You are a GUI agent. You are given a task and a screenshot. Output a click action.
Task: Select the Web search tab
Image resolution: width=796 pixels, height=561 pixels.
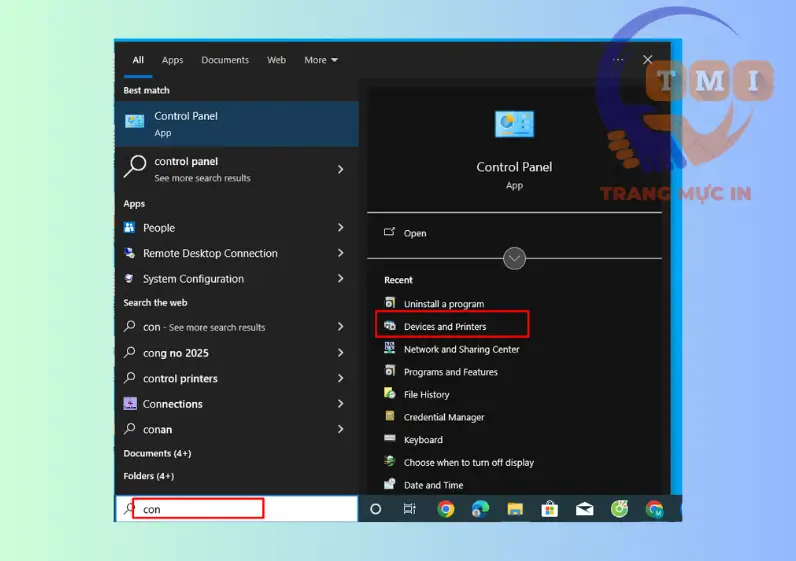pyautogui.click(x=276, y=60)
